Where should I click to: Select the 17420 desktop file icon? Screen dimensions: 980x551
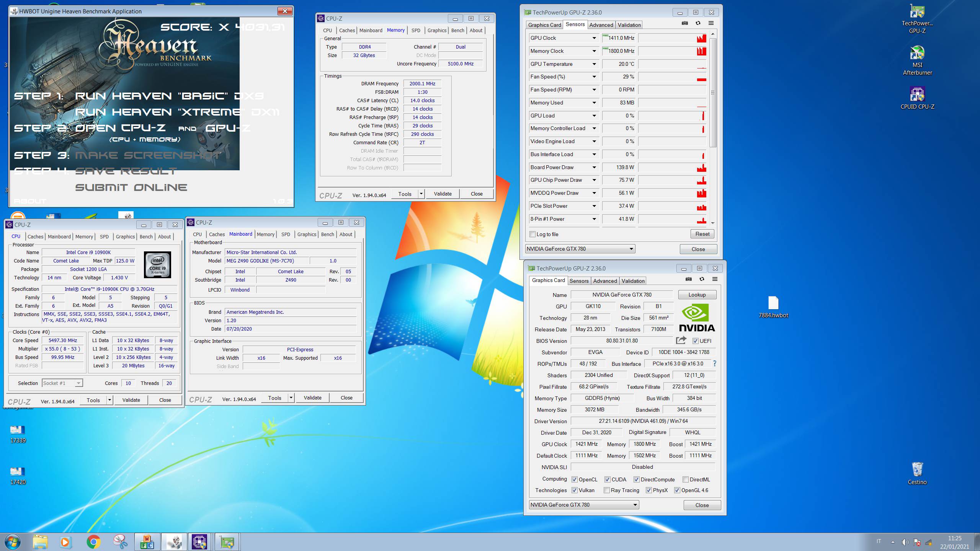[18, 476]
